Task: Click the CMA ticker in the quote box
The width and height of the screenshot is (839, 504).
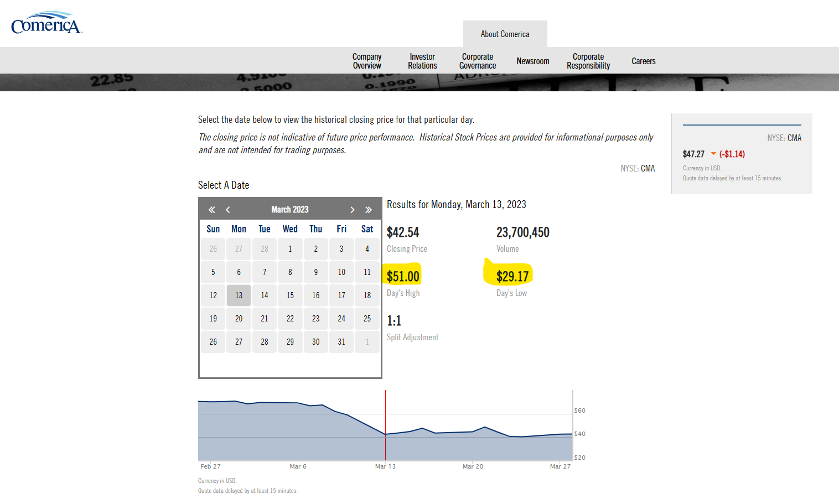Action: click(794, 138)
